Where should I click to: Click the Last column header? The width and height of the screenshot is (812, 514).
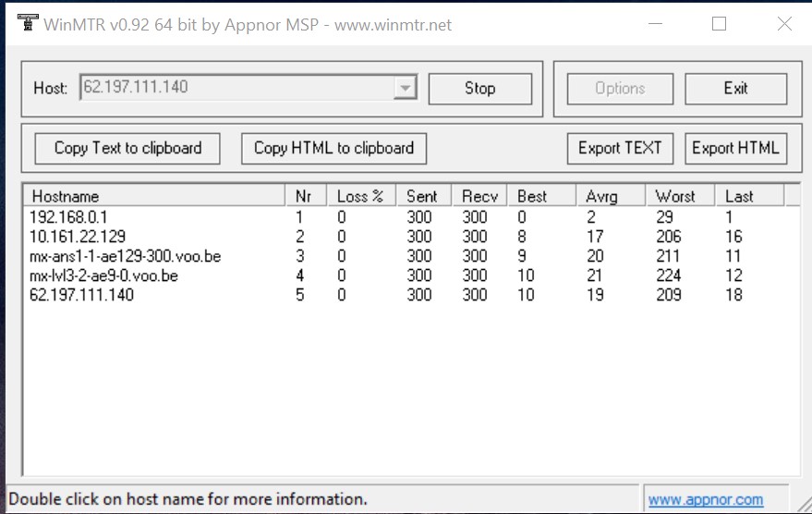[x=750, y=196]
